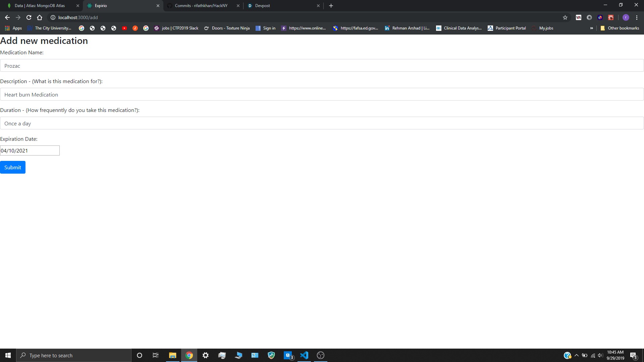644x362 pixels.
Task: Show hidden system tray icons
Action: click(576, 355)
